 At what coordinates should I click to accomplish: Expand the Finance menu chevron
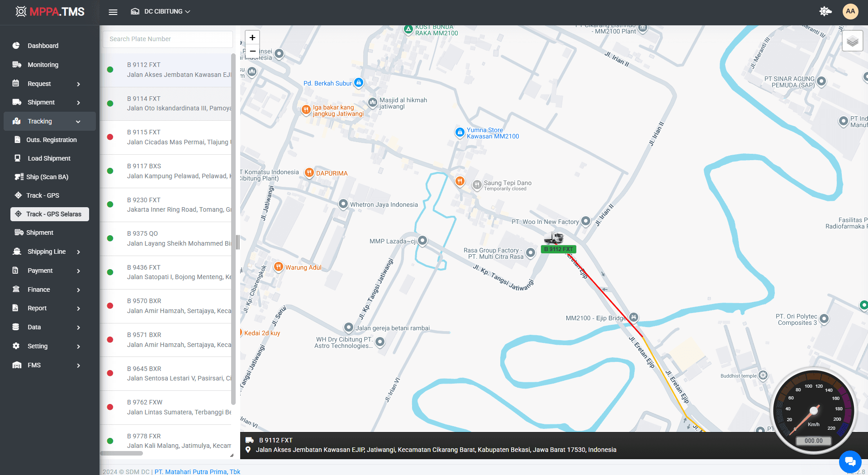pos(79,290)
